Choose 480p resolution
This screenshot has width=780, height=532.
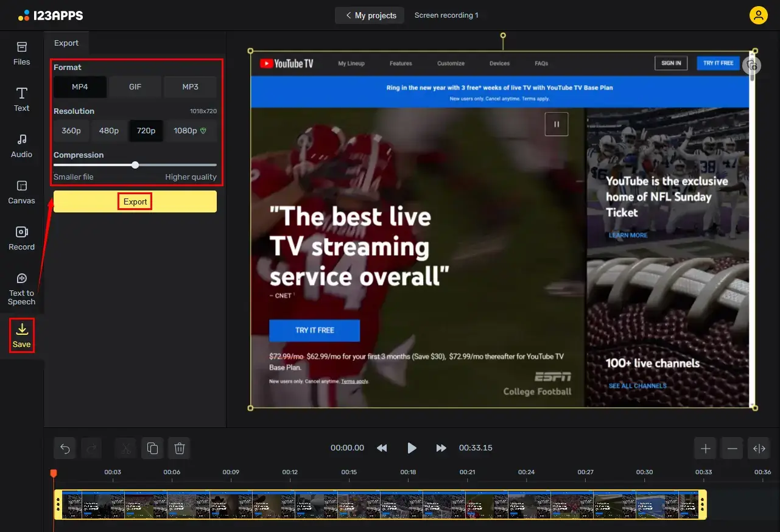pos(109,131)
